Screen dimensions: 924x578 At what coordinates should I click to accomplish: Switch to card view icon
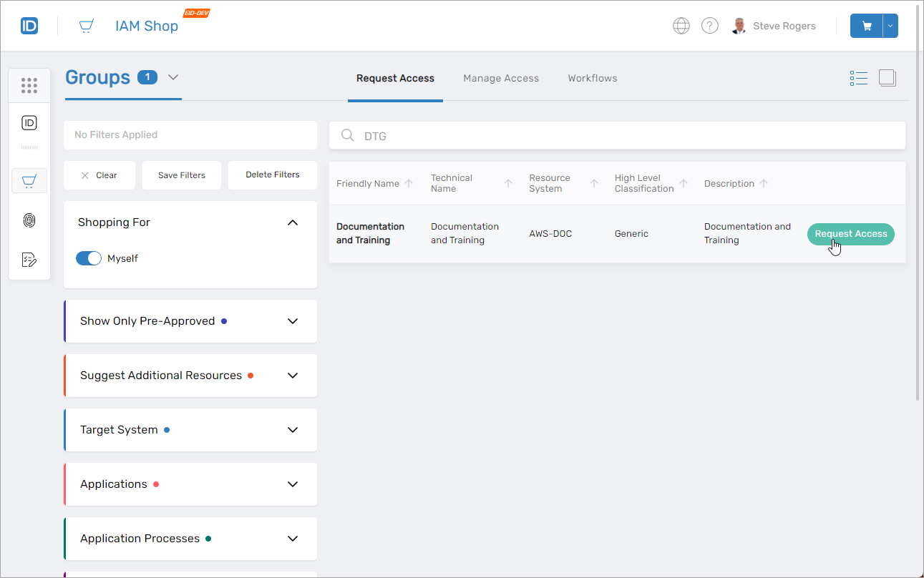tap(887, 78)
